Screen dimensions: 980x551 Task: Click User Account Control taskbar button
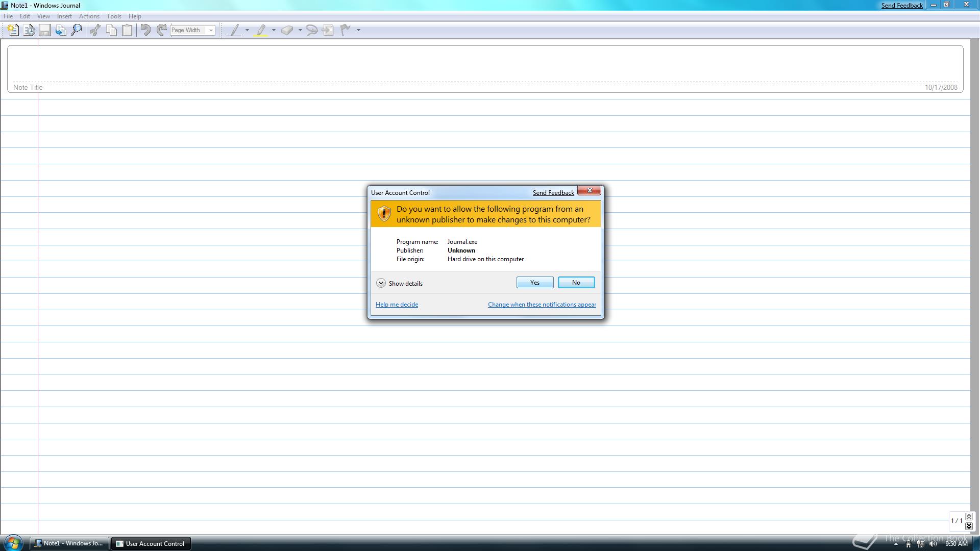[x=151, y=543]
